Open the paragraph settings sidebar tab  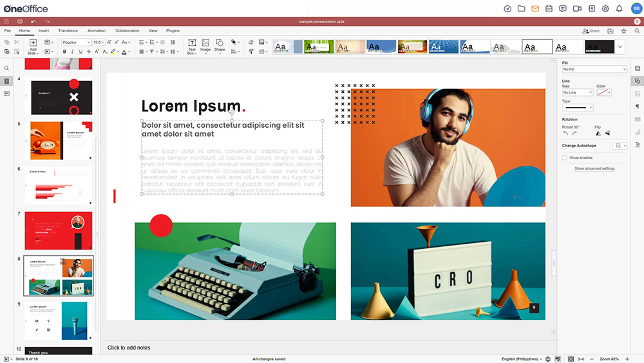(x=638, y=106)
